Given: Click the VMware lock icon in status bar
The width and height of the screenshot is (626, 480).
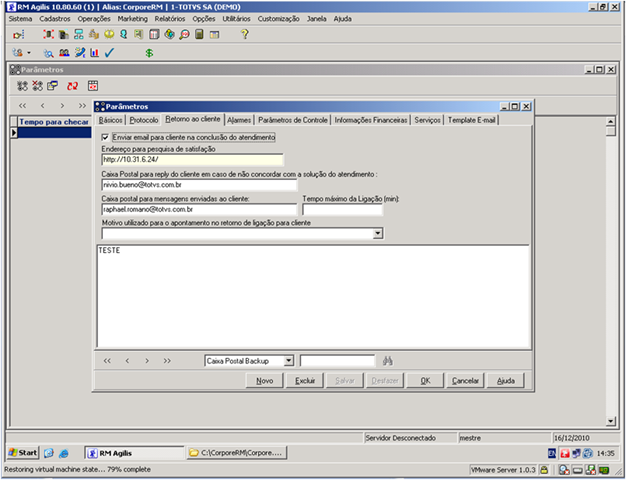Looking at the screenshot, I should 543,470.
